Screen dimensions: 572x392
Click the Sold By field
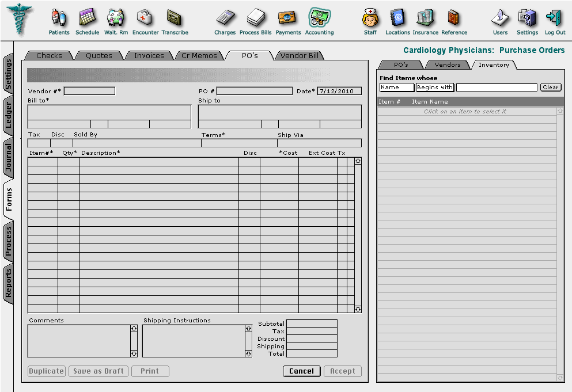tap(137, 143)
